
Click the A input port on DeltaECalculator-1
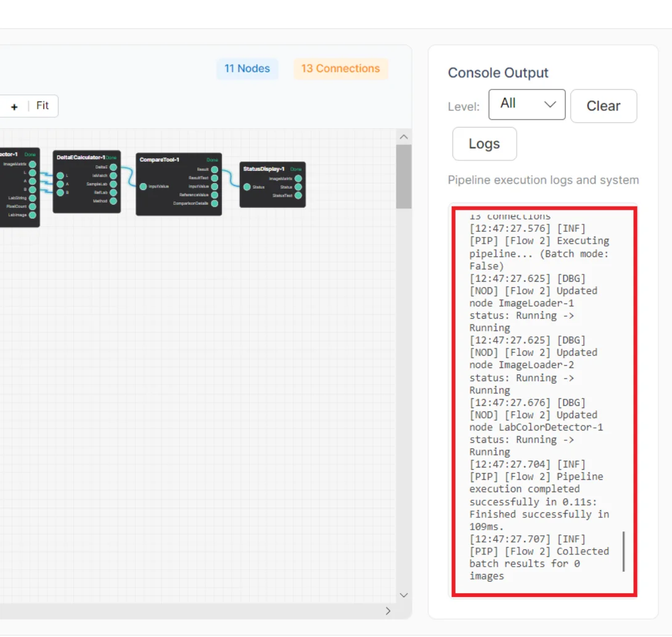(x=60, y=184)
